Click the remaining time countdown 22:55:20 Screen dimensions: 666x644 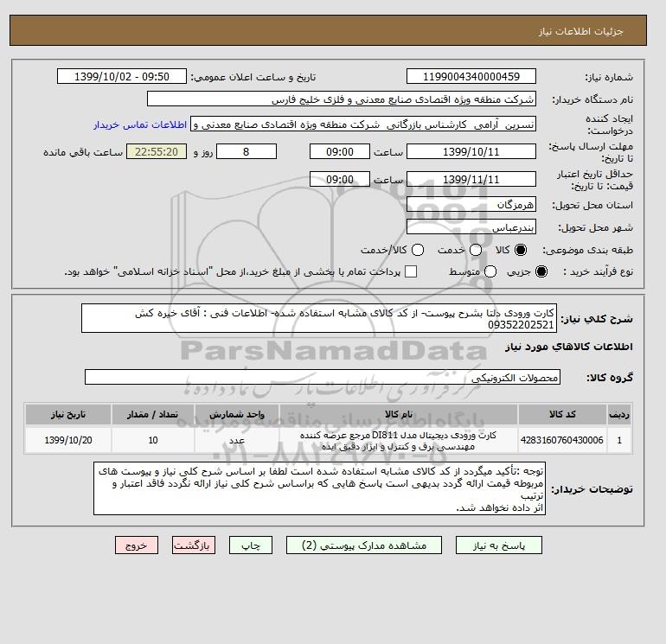(x=157, y=151)
